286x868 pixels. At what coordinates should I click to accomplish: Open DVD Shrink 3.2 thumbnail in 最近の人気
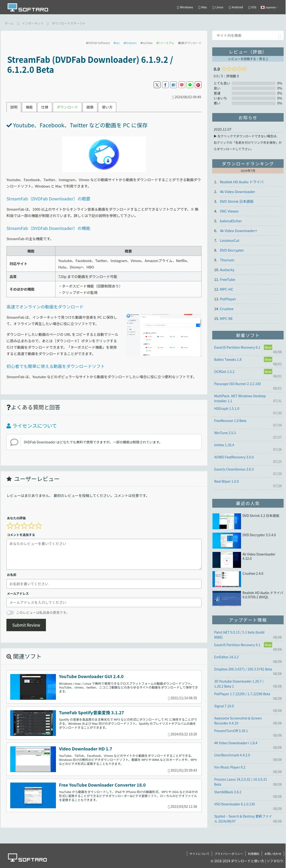[226, 521]
